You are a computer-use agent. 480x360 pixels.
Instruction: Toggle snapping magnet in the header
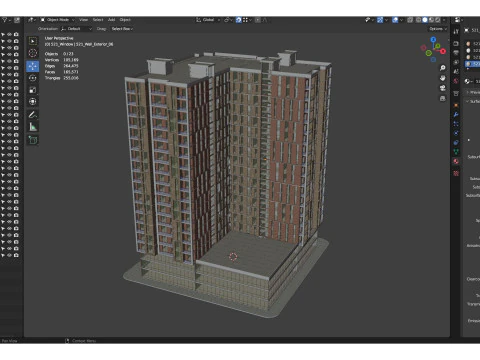tap(239, 20)
